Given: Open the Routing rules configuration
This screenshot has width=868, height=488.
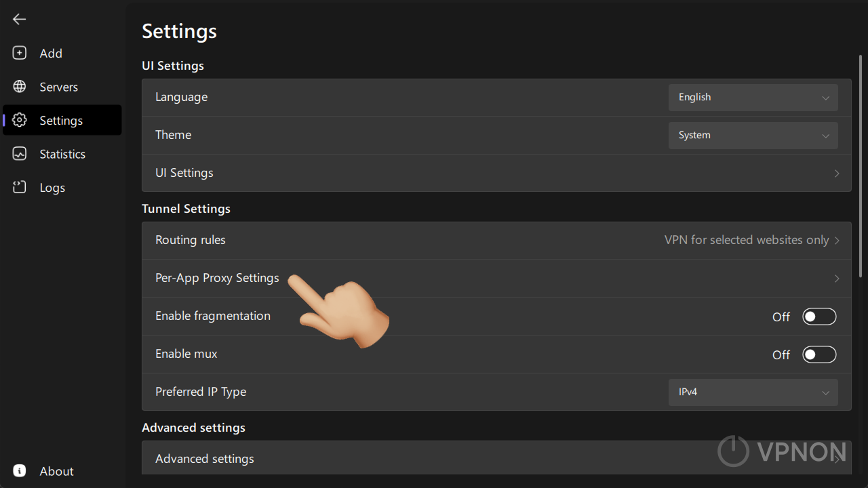Looking at the screenshot, I should pos(496,239).
